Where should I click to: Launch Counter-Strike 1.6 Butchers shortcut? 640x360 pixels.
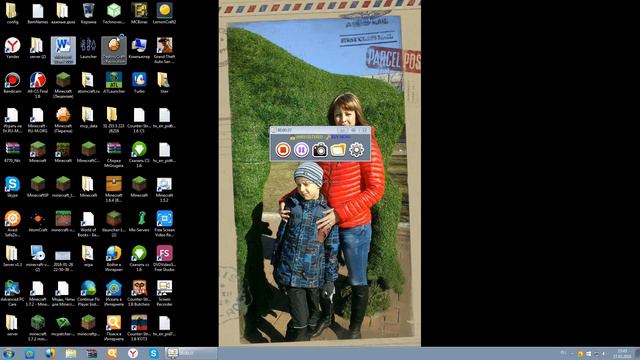pos(139,293)
